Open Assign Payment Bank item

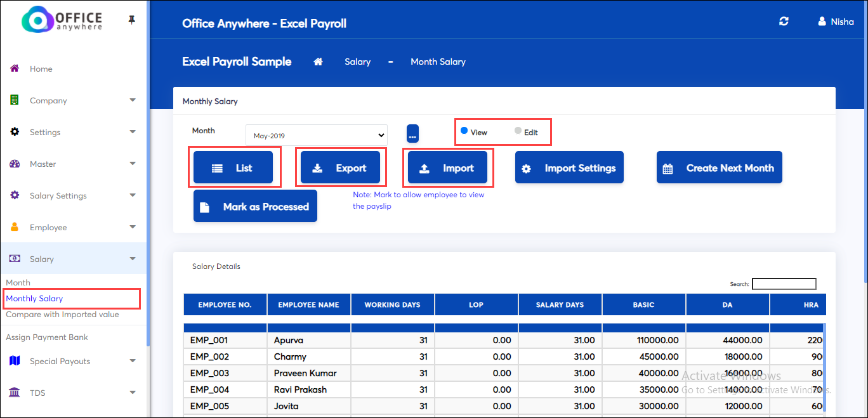47,337
